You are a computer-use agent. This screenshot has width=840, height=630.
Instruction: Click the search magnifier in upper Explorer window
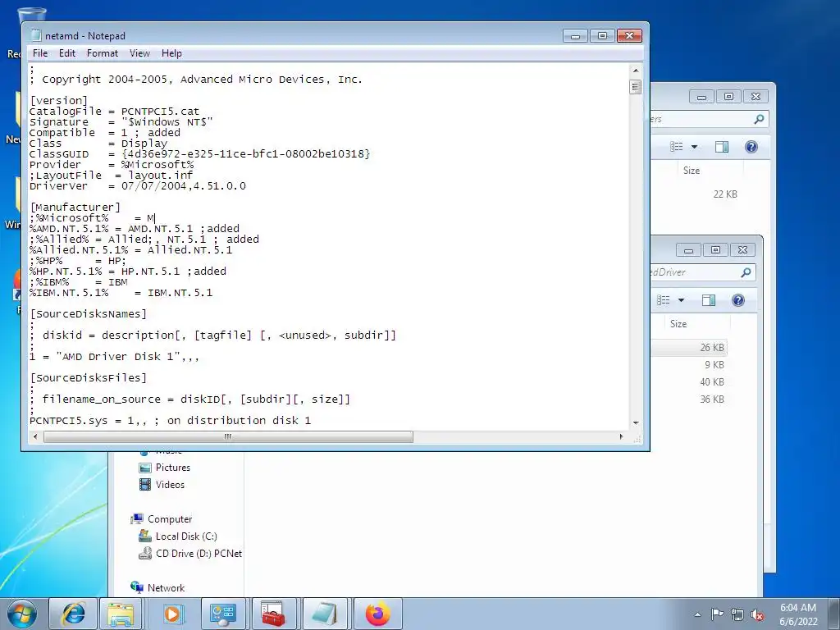(x=759, y=119)
